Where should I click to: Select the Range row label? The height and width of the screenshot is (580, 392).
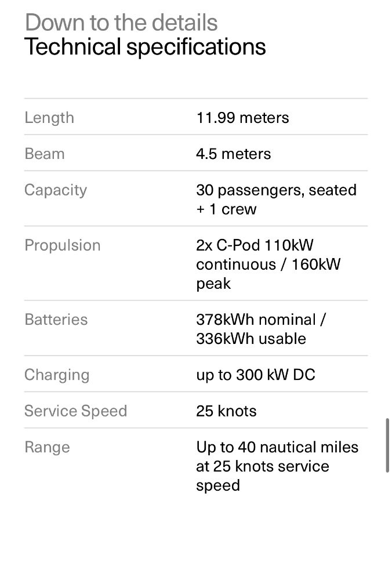pos(47,447)
